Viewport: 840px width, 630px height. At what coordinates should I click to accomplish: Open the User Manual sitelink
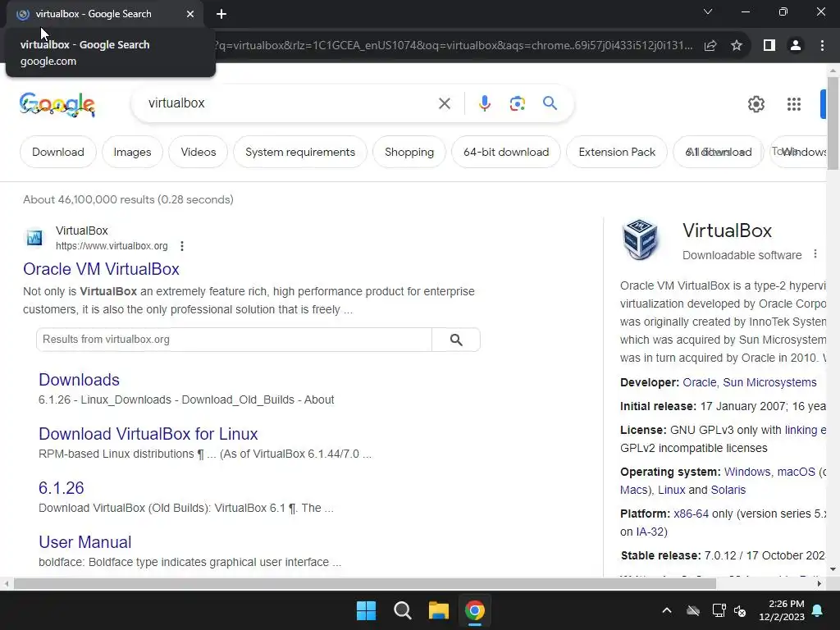[x=85, y=542]
